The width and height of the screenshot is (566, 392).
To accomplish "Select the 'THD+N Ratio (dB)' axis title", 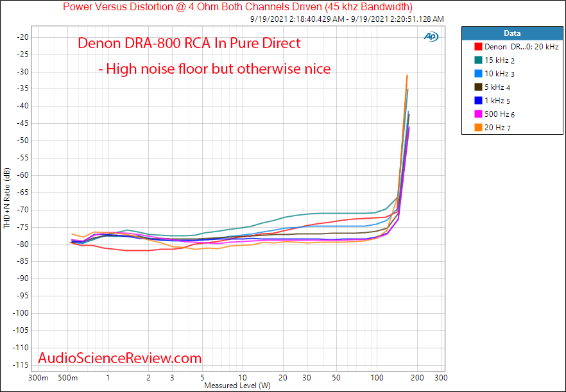I will pos(7,198).
